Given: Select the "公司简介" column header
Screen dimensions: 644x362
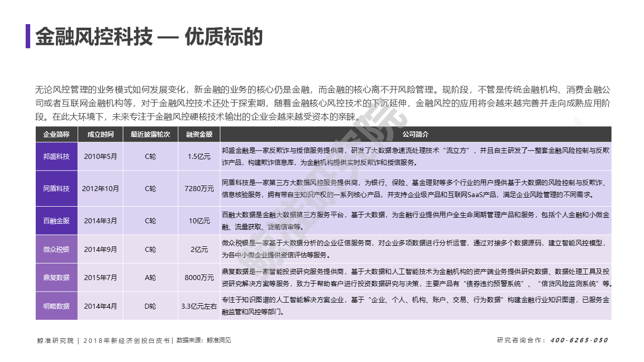Looking at the screenshot, I should [416, 134].
